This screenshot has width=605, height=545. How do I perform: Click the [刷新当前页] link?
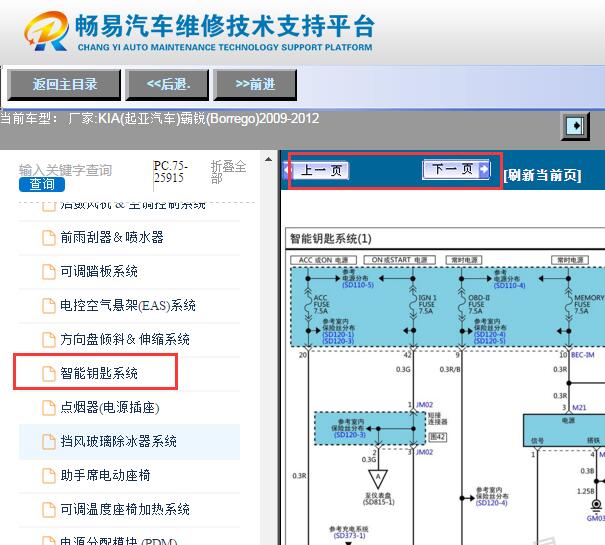542,175
